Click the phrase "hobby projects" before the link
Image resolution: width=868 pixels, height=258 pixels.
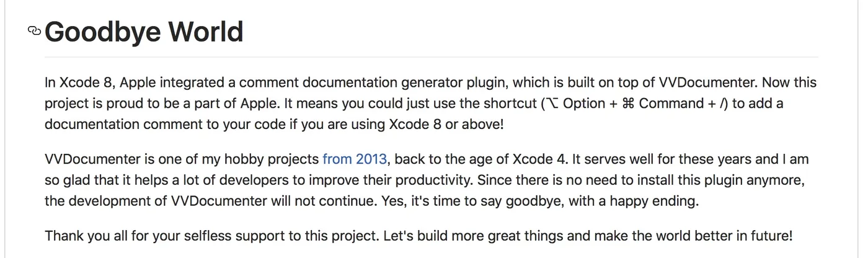(273, 159)
